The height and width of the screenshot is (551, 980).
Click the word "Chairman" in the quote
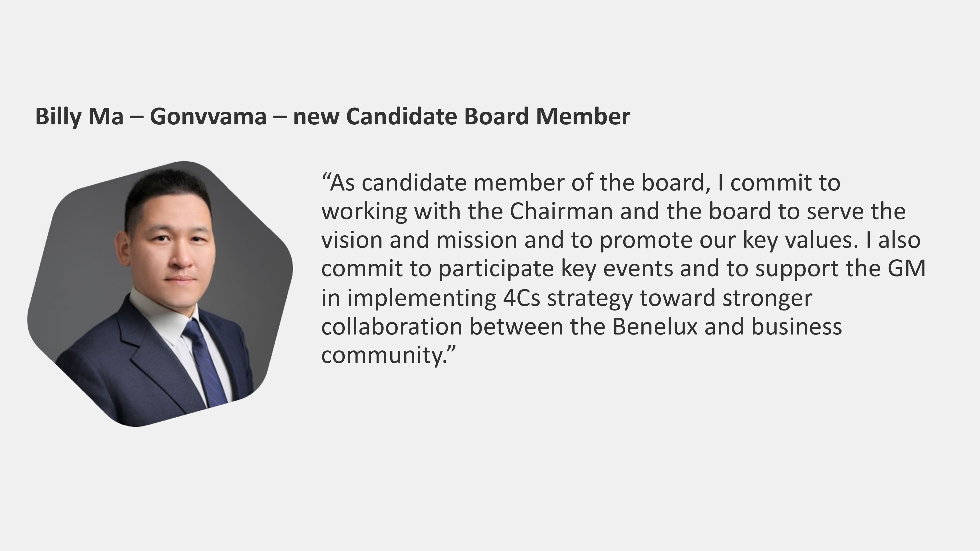[x=561, y=211]
